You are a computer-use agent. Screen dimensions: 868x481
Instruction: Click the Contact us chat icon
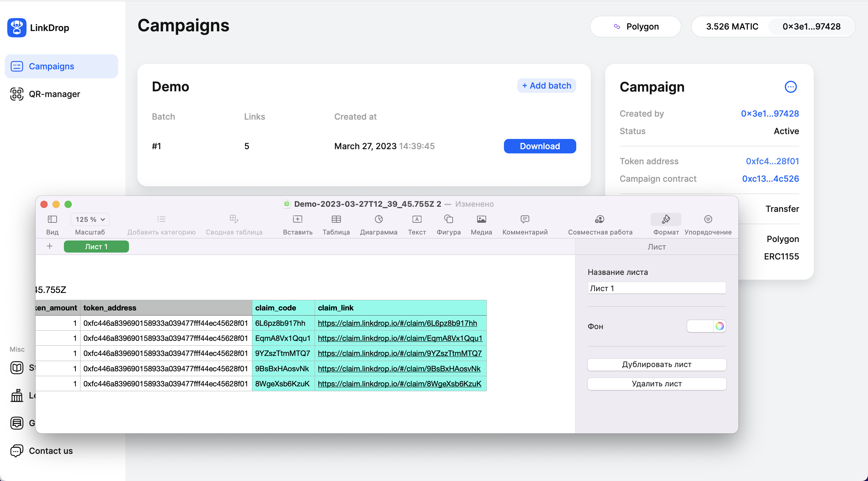click(x=17, y=451)
